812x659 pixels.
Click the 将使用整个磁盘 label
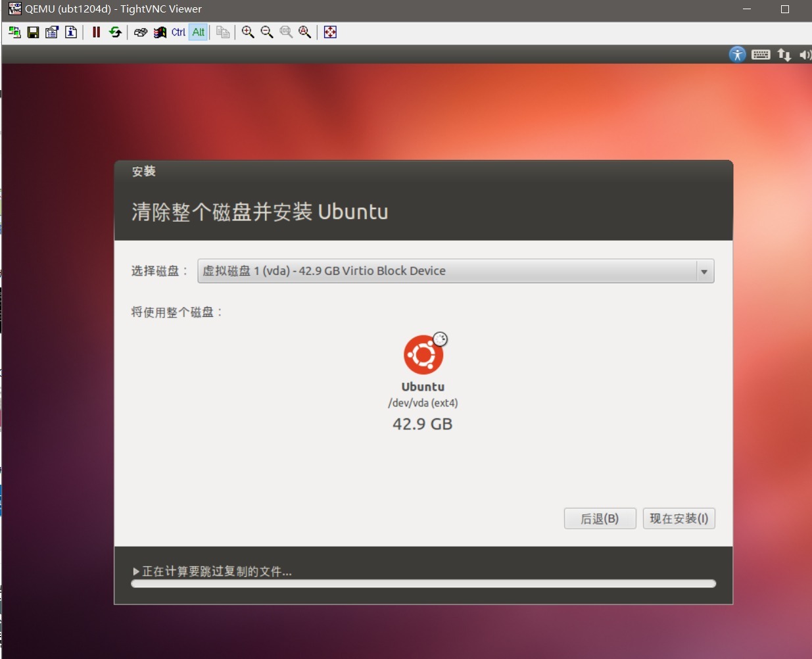point(177,312)
